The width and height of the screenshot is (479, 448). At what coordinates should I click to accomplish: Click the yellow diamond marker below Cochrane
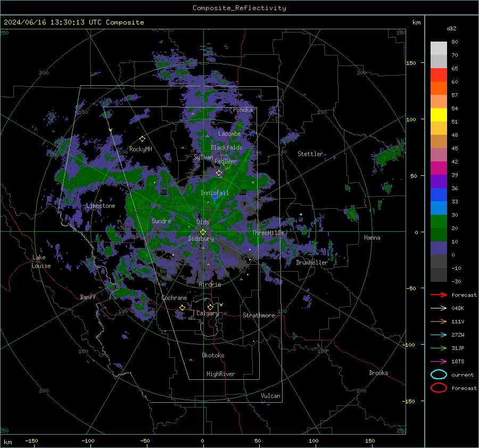point(182,307)
